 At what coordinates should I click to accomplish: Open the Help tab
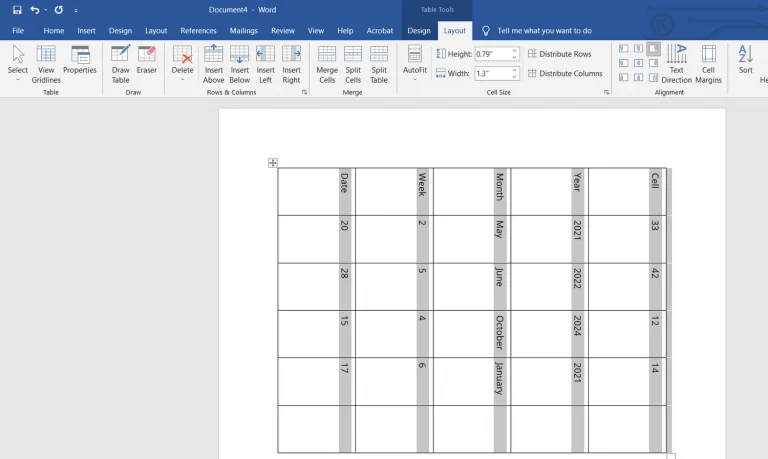tap(345, 30)
